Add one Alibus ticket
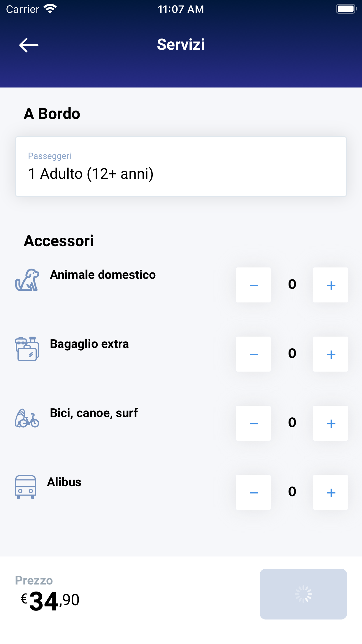362x644 pixels. [331, 492]
